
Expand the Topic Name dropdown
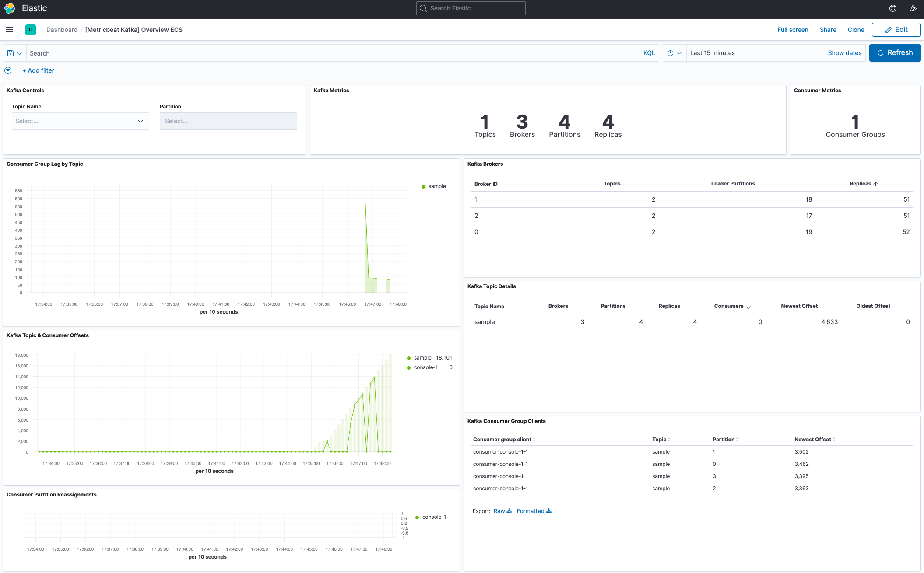click(81, 121)
